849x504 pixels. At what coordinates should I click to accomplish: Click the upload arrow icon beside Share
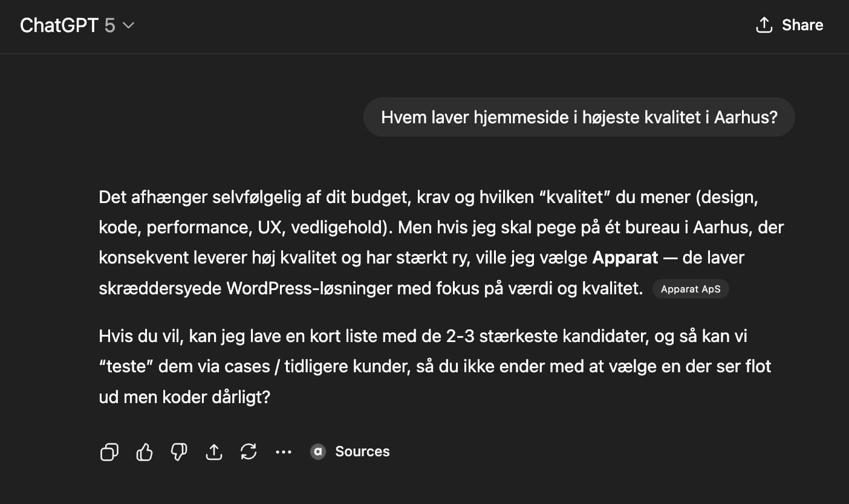[x=764, y=25]
